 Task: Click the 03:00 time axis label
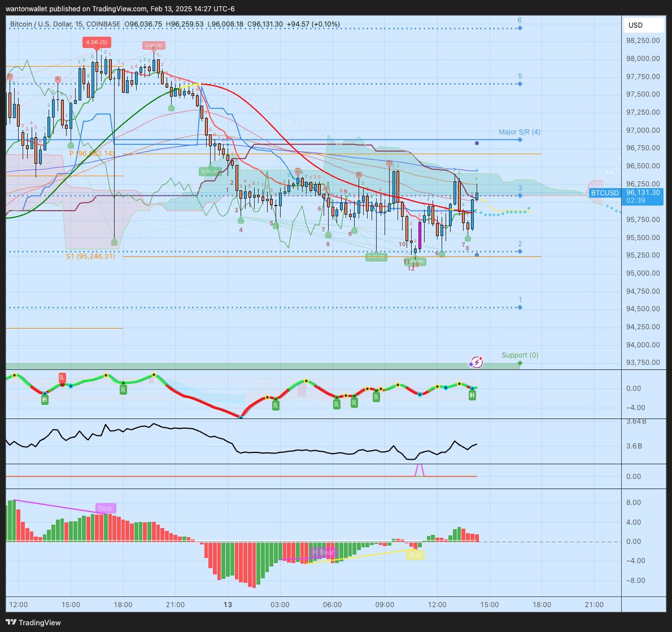pos(280,604)
